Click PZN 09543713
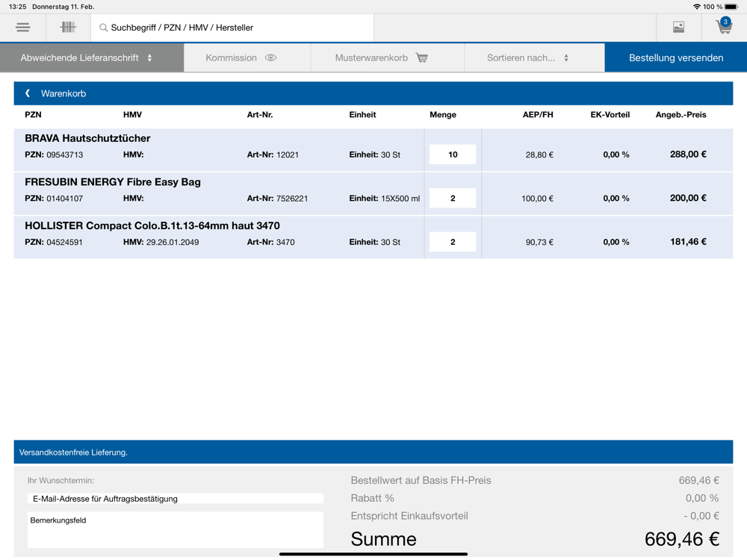 coord(54,155)
